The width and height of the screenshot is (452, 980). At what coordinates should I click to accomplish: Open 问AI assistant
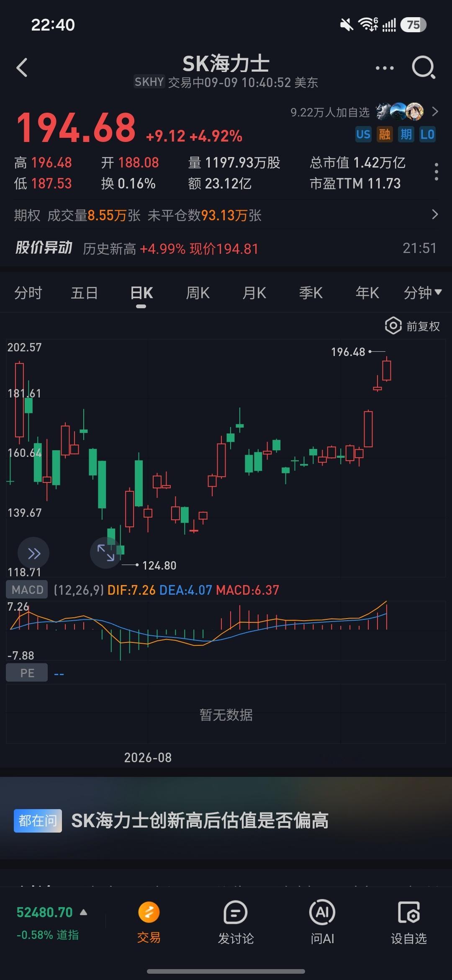coord(322,923)
